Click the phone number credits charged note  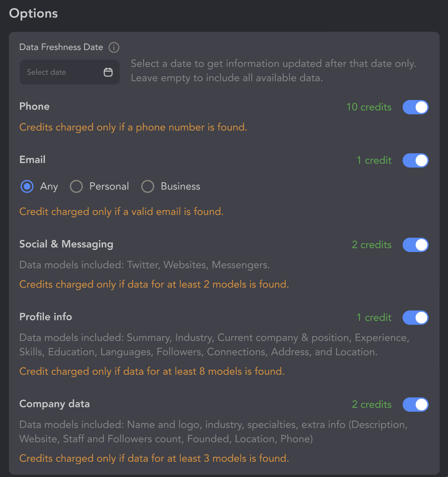(x=133, y=127)
